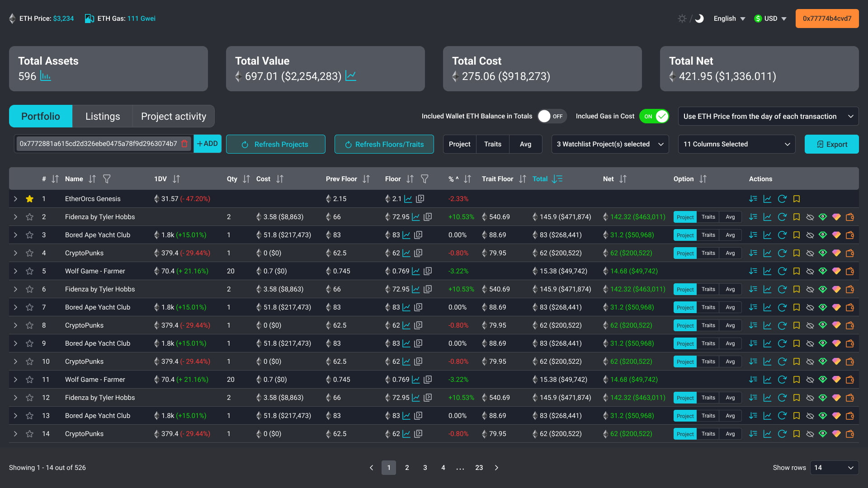Screen dimensions: 868x488
Task: Go to page 3 in pagination
Action: point(425,468)
